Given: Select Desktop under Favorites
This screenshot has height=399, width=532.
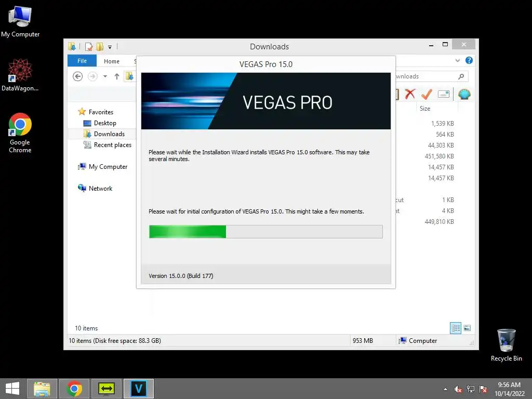Looking at the screenshot, I should coord(105,123).
